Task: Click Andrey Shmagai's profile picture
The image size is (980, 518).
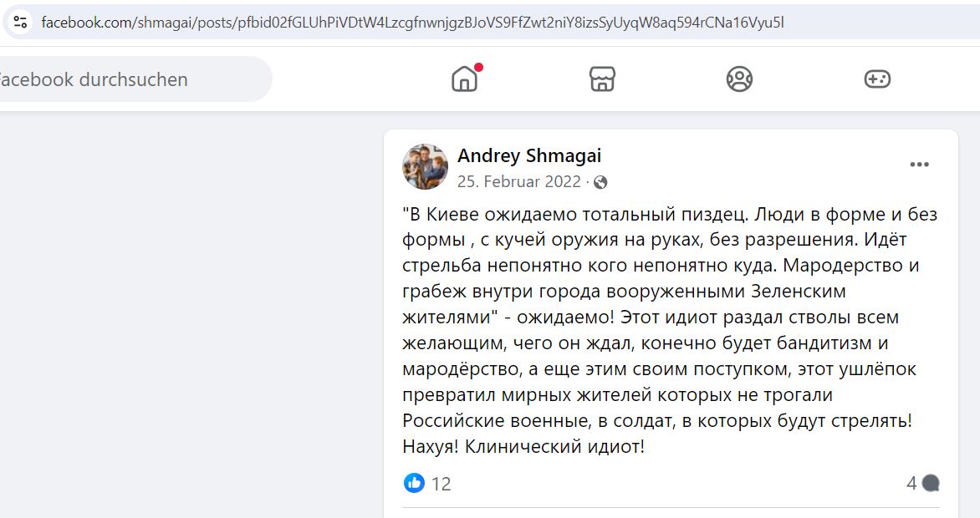Action: [425, 166]
